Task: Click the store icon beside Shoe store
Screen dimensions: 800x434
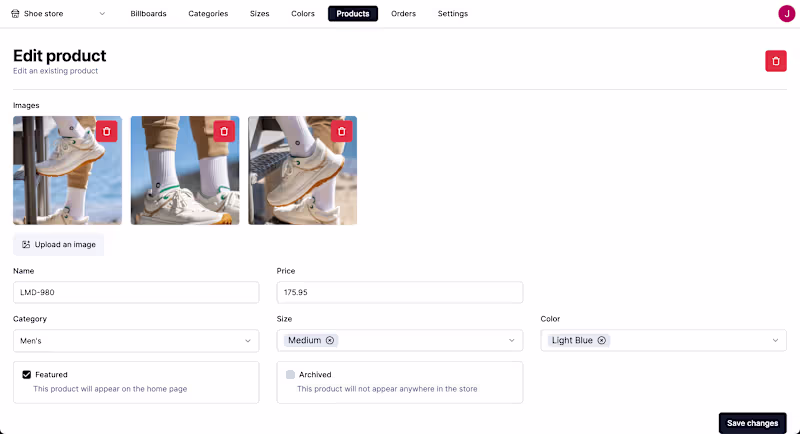Action: click(16, 14)
